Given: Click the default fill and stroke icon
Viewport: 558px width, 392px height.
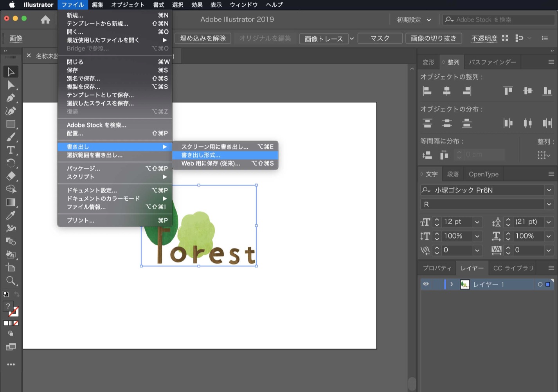Looking at the screenshot, I should coord(5,294).
